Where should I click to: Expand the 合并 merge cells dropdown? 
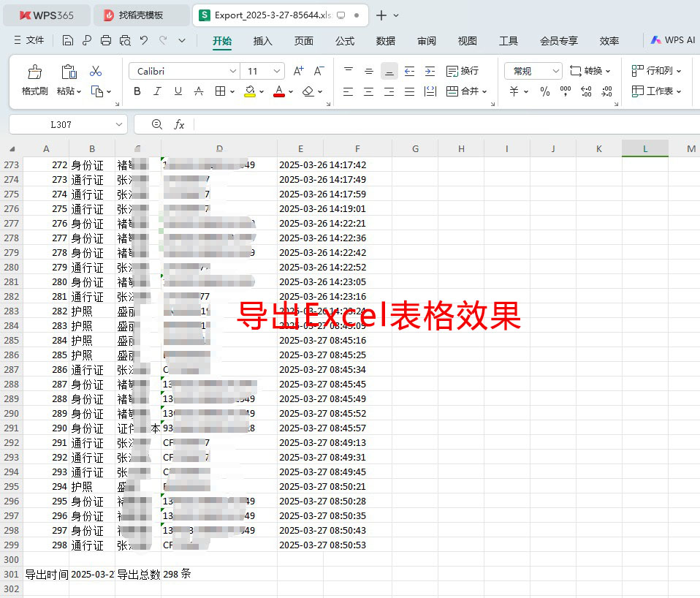tap(484, 91)
